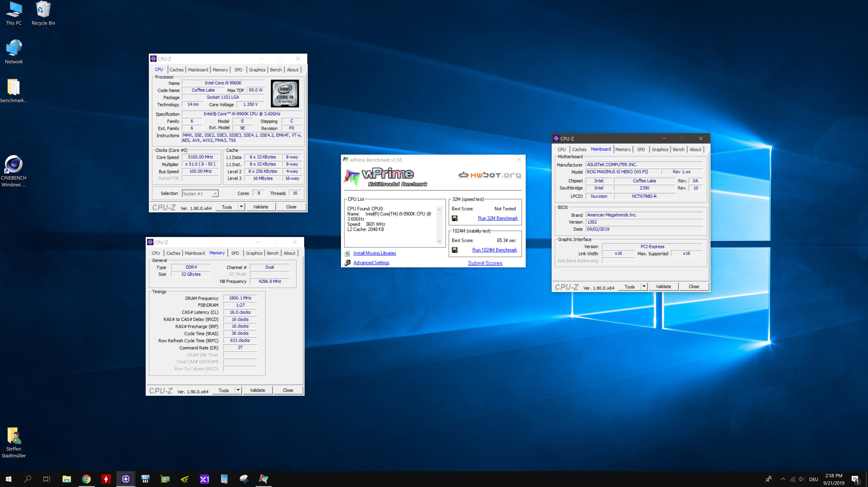Click the DRAM Frequency value 1800.1 MHz
Viewport: 868px width, 487px height.
coord(240,298)
